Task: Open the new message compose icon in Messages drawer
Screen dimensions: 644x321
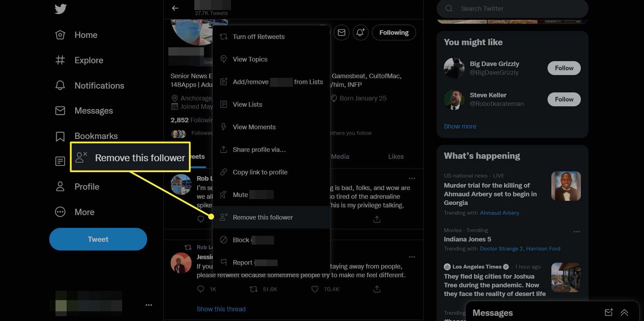Action: [x=608, y=312]
